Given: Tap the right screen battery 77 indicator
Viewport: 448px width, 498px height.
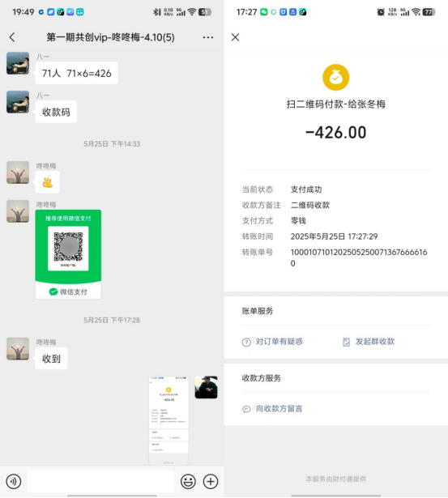Looking at the screenshot, I should tap(429, 12).
